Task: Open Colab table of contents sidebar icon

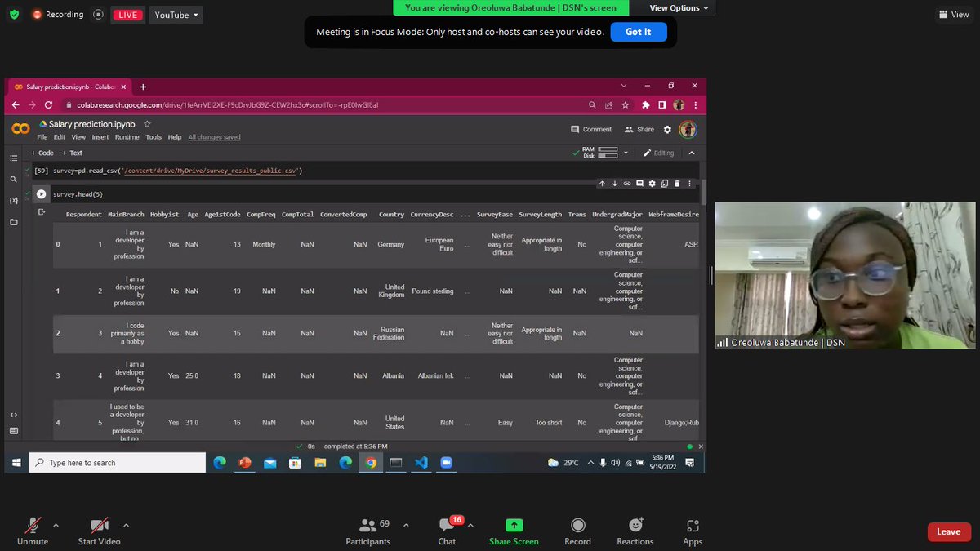Action: pos(13,158)
